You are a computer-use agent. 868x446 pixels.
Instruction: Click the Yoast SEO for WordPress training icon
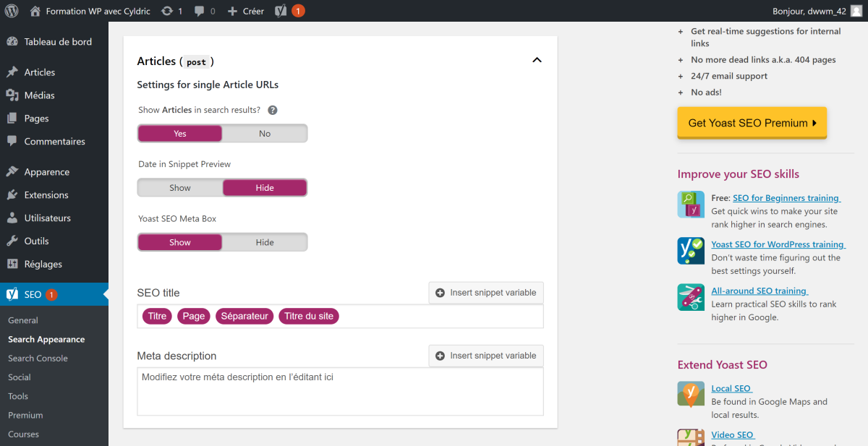691,251
